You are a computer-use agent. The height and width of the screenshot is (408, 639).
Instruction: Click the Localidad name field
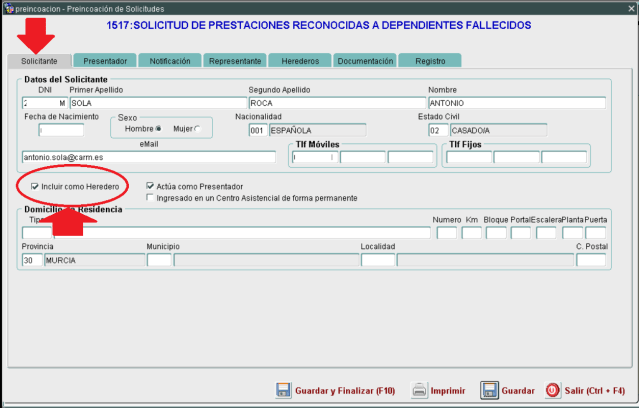(x=485, y=260)
